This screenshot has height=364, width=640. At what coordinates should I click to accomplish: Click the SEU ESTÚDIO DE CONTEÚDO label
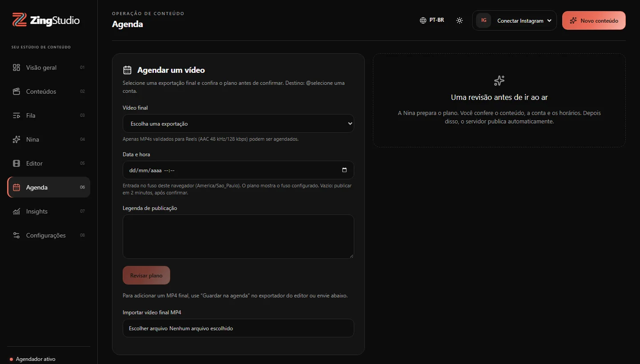point(41,47)
